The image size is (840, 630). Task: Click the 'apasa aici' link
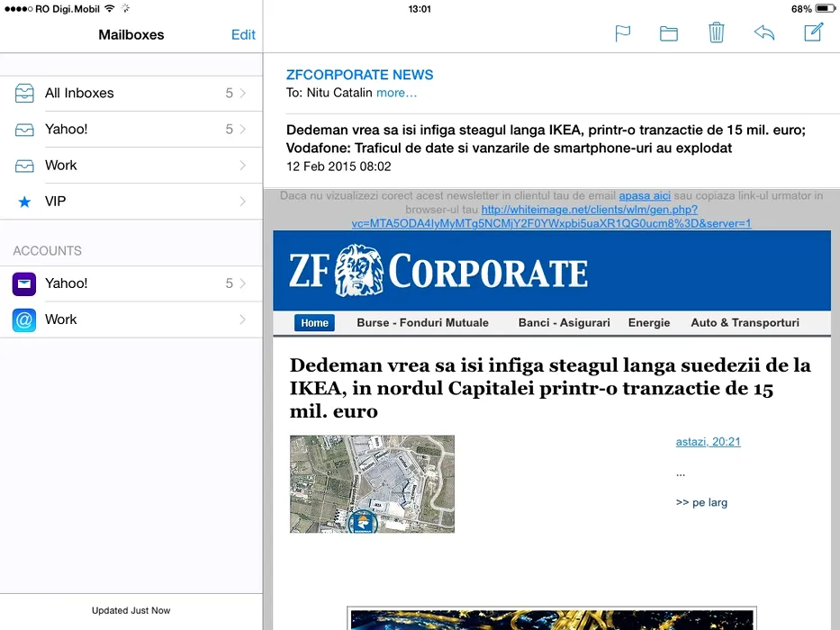[644, 195]
